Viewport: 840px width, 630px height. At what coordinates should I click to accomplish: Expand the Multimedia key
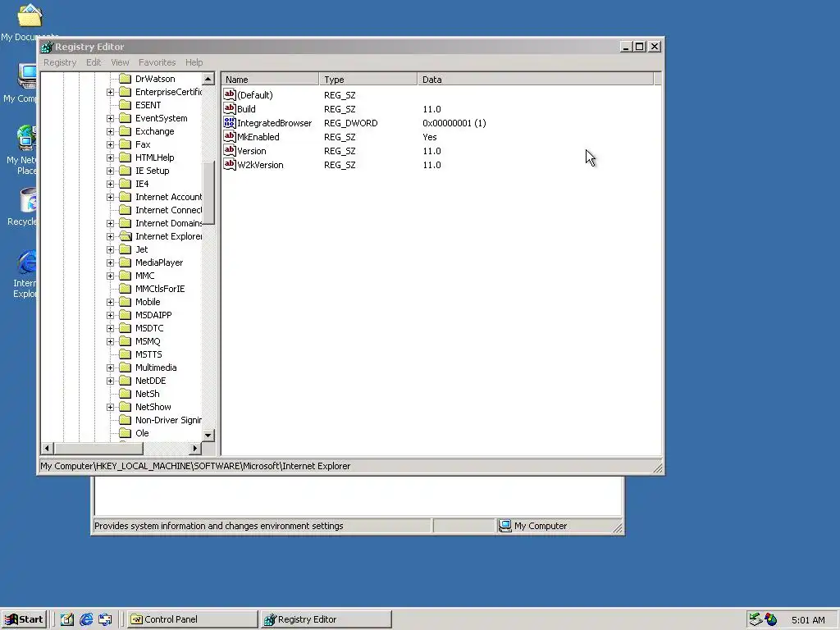[111, 367]
